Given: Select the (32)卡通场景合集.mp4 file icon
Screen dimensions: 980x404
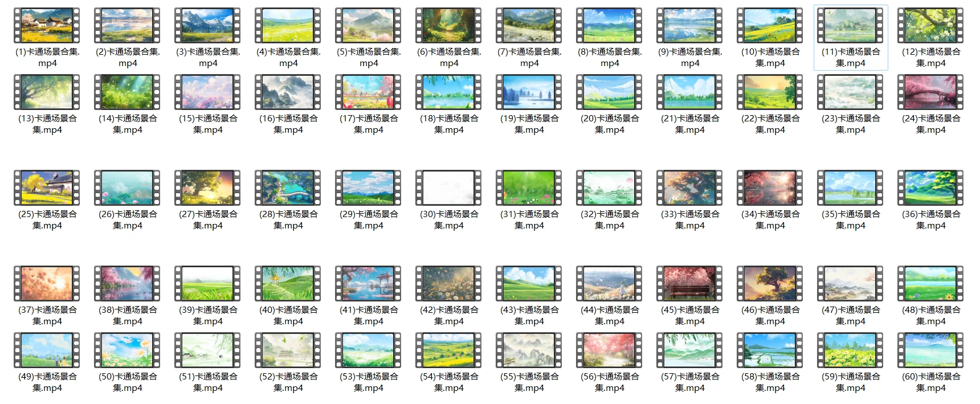Looking at the screenshot, I should pyautogui.click(x=610, y=187).
